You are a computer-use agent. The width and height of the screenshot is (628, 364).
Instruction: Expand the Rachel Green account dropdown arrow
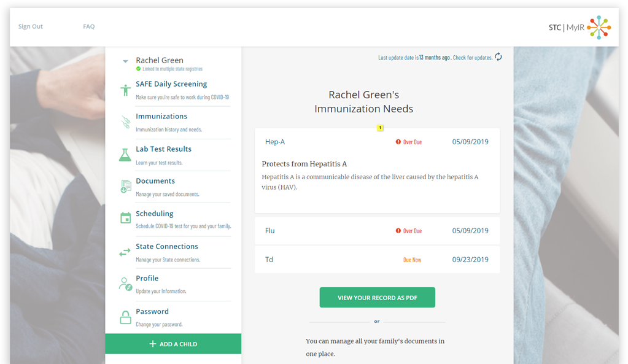pyautogui.click(x=125, y=61)
